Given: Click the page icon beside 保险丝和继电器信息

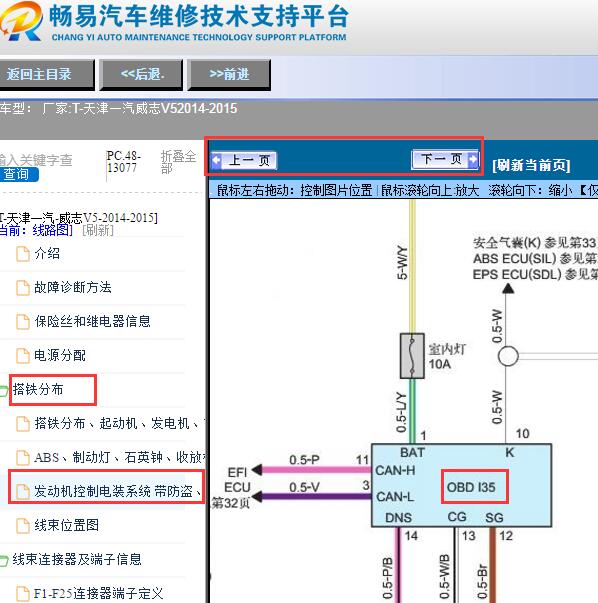Looking at the screenshot, I should click(23, 322).
